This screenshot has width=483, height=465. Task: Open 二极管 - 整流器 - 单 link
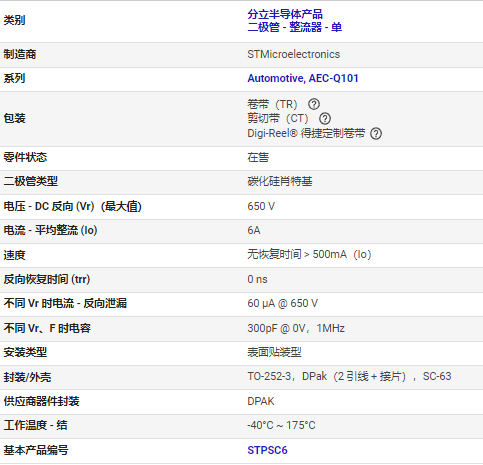click(x=295, y=27)
